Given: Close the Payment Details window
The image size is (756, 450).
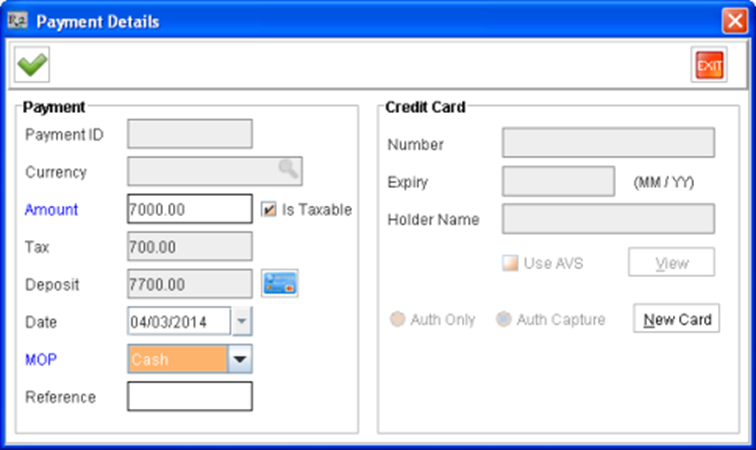Looking at the screenshot, I should (735, 21).
